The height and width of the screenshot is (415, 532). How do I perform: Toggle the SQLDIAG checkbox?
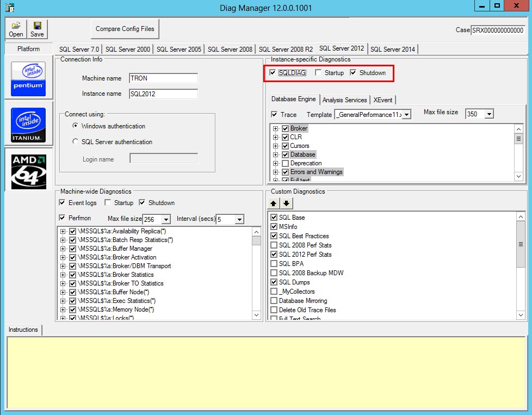point(273,73)
